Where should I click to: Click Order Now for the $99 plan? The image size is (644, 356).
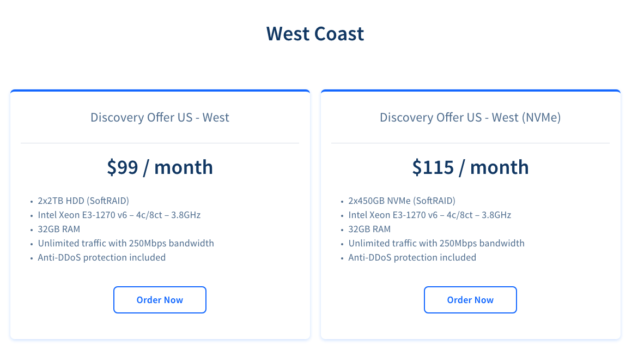[x=160, y=300]
